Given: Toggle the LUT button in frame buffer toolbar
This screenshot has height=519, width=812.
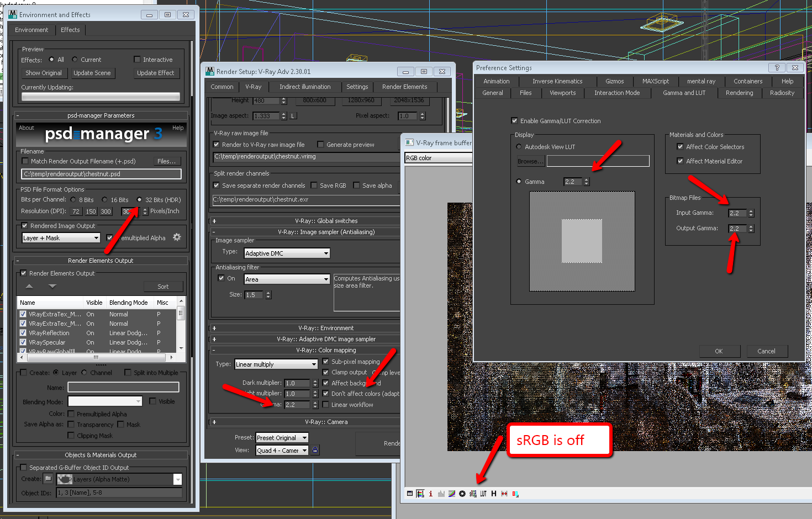Looking at the screenshot, I should coord(483,494).
